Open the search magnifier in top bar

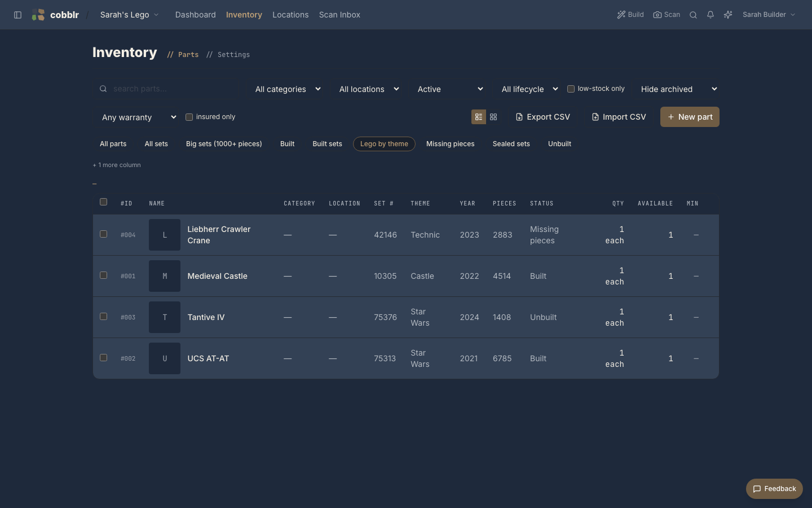[693, 15]
